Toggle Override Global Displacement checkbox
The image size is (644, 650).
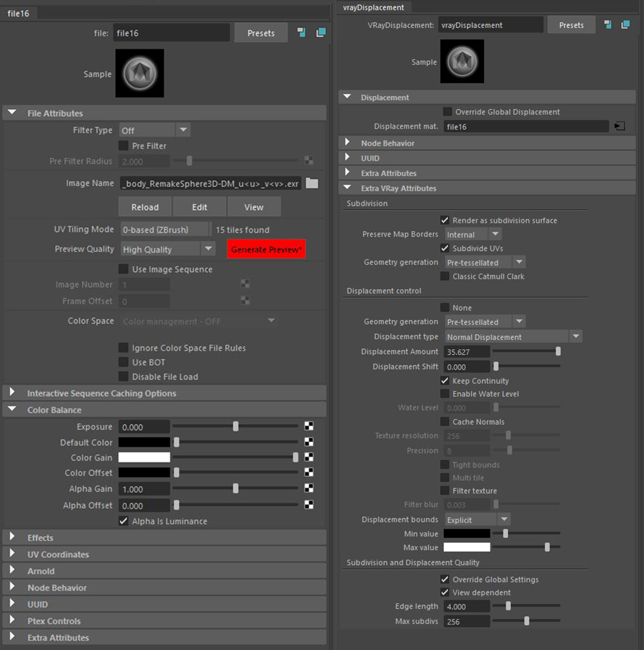pyautogui.click(x=447, y=111)
